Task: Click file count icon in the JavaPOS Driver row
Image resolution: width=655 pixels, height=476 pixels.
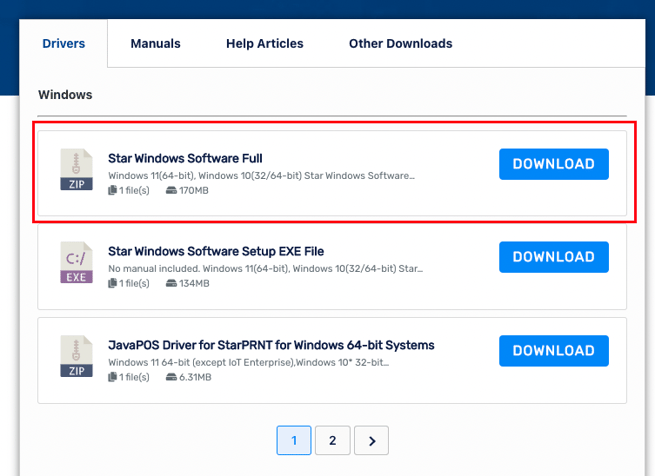Action: point(113,377)
